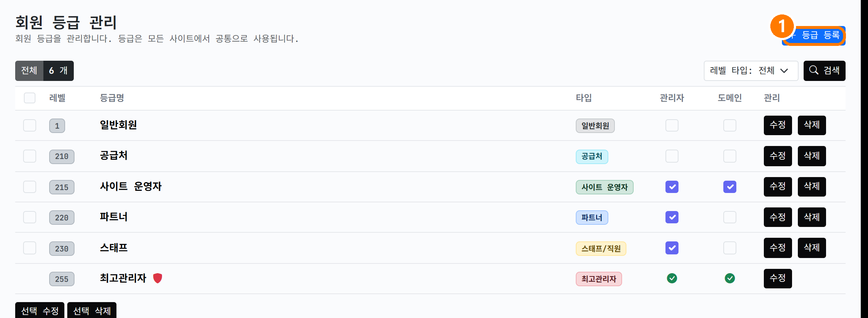Click the 스태프/직원 type badge
The height and width of the screenshot is (318, 868).
click(x=601, y=249)
